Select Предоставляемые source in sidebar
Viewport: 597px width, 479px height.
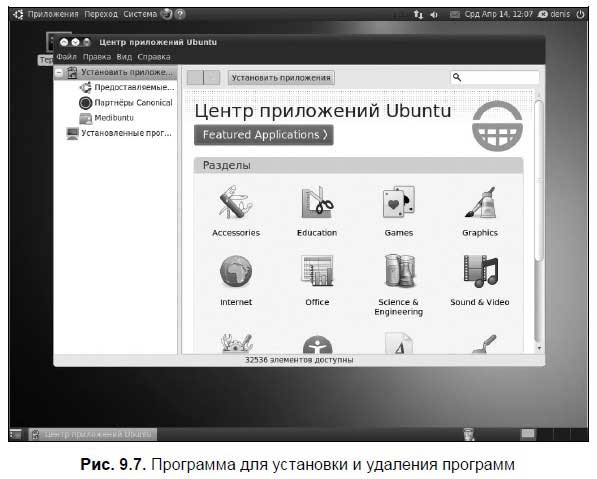(127, 87)
